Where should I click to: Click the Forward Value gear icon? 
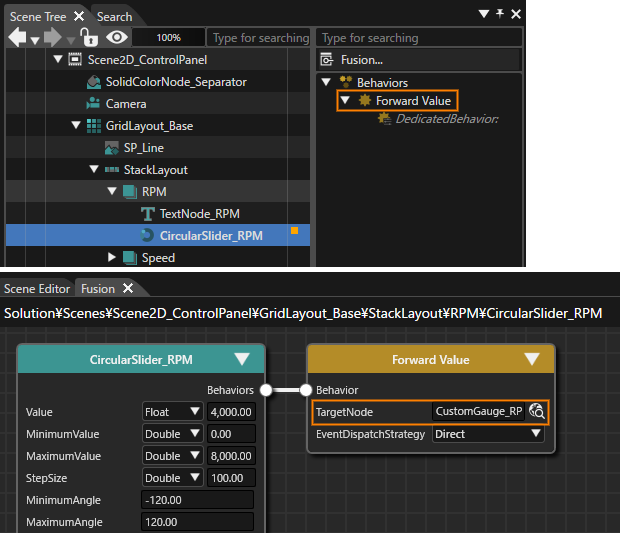[365, 100]
